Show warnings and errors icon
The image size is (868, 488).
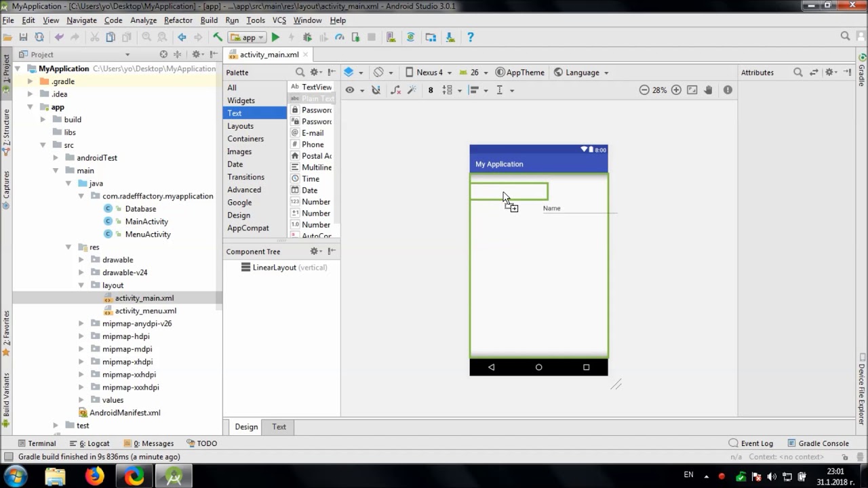point(728,90)
